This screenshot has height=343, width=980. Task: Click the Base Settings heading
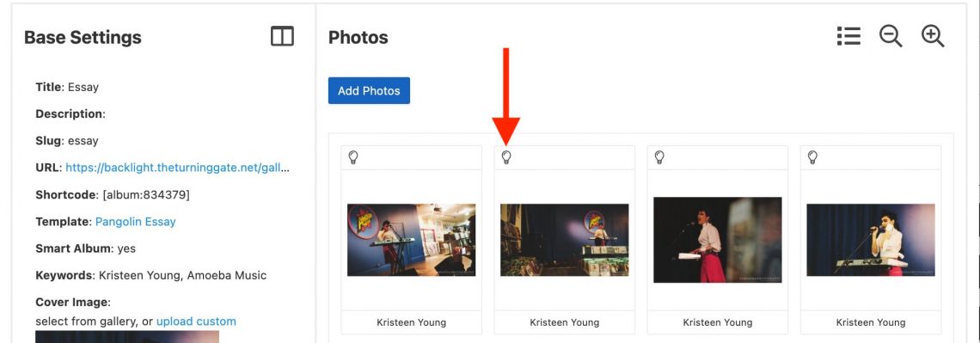[83, 38]
